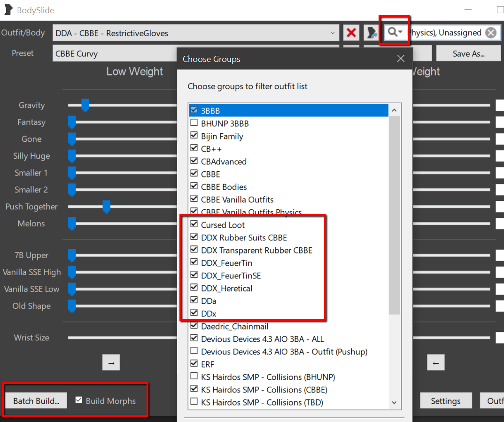Image resolution: width=504 pixels, height=422 pixels.
Task: Click the Silly Huge slider handle
Action: coord(72,156)
